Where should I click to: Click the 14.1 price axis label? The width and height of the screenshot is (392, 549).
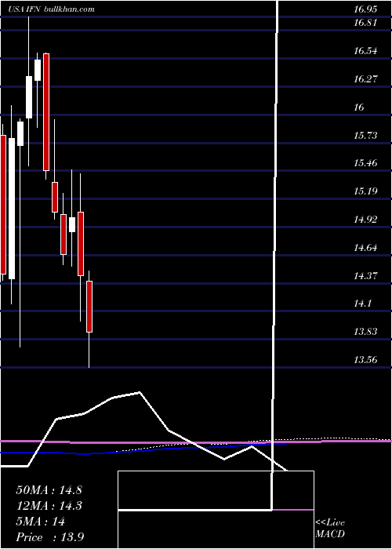[362, 304]
